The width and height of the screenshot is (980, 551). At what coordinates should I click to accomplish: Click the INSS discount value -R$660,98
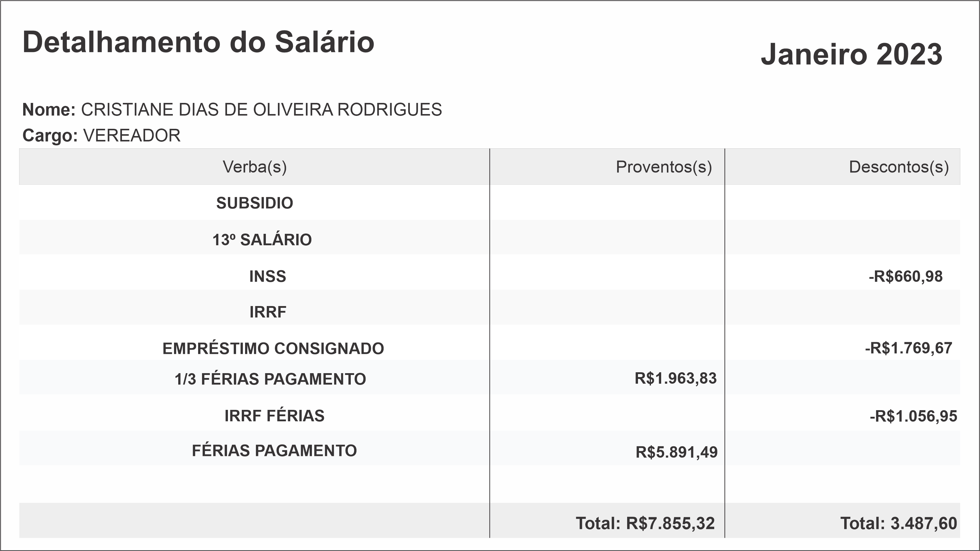tap(905, 277)
